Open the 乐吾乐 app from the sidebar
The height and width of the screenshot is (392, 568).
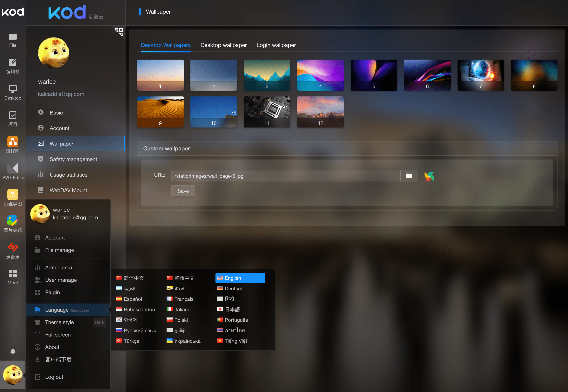[x=13, y=250]
